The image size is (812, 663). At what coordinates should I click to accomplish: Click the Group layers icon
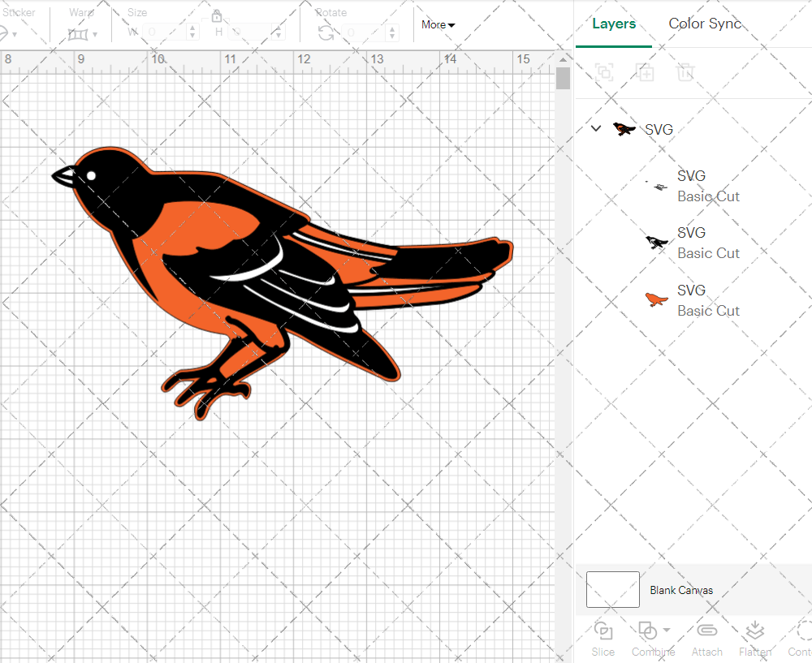[x=603, y=72]
